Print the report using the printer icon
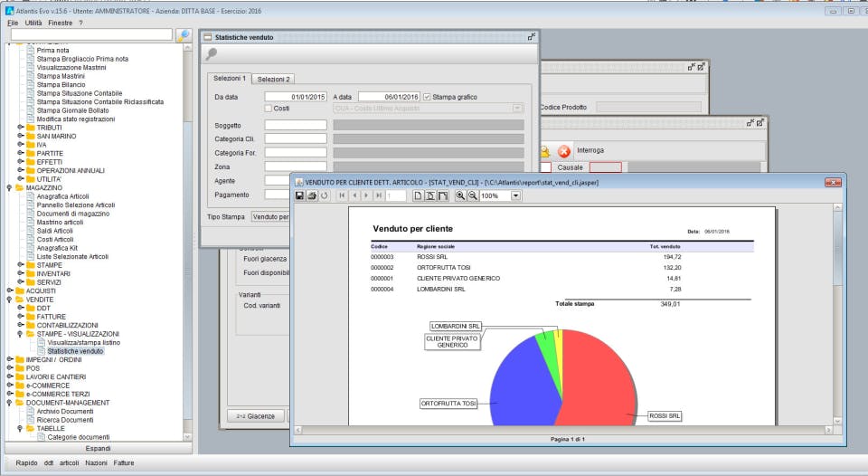Image resolution: width=868 pixels, height=476 pixels. (x=312, y=195)
